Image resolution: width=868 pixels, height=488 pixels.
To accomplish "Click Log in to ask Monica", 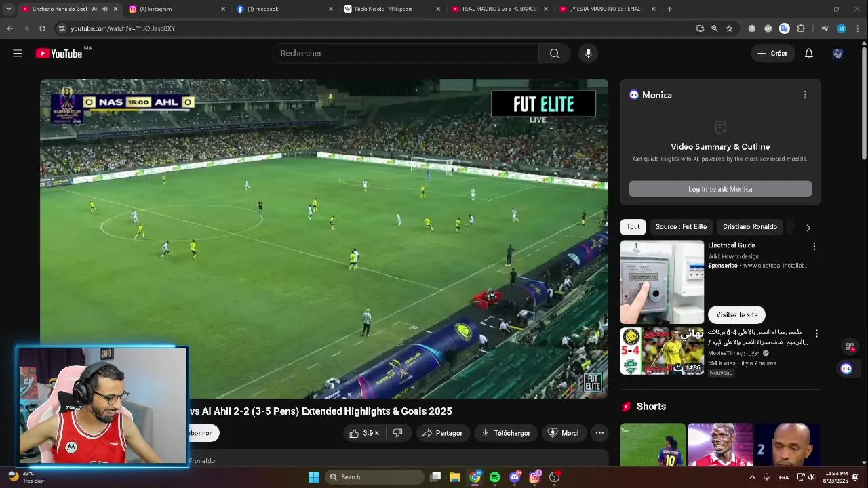I will [720, 189].
